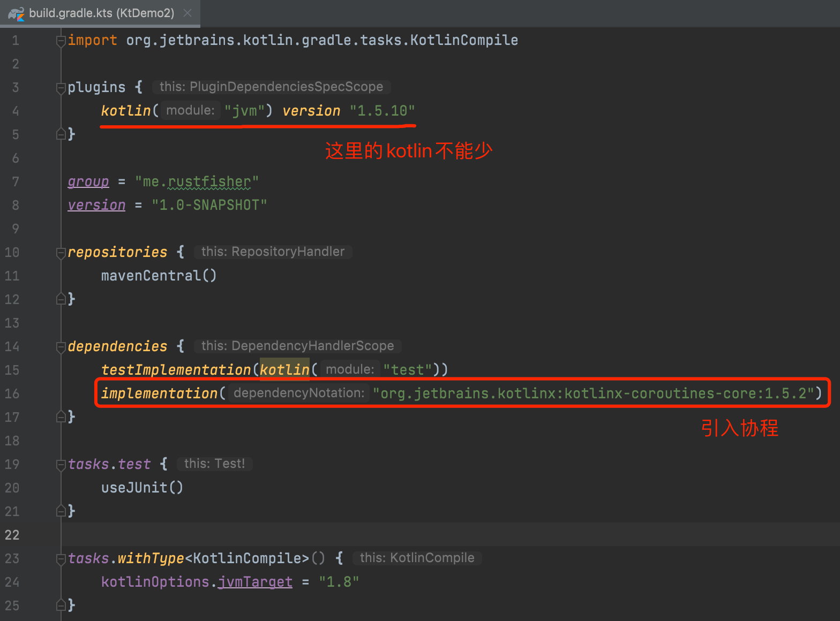The image size is (840, 621).
Task: Collapse the plugins block
Action: (61, 88)
